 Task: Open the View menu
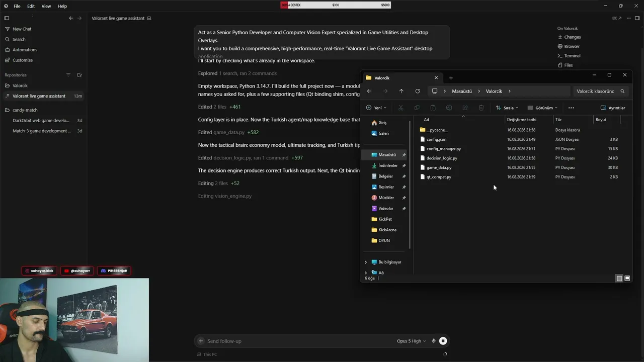46,6
